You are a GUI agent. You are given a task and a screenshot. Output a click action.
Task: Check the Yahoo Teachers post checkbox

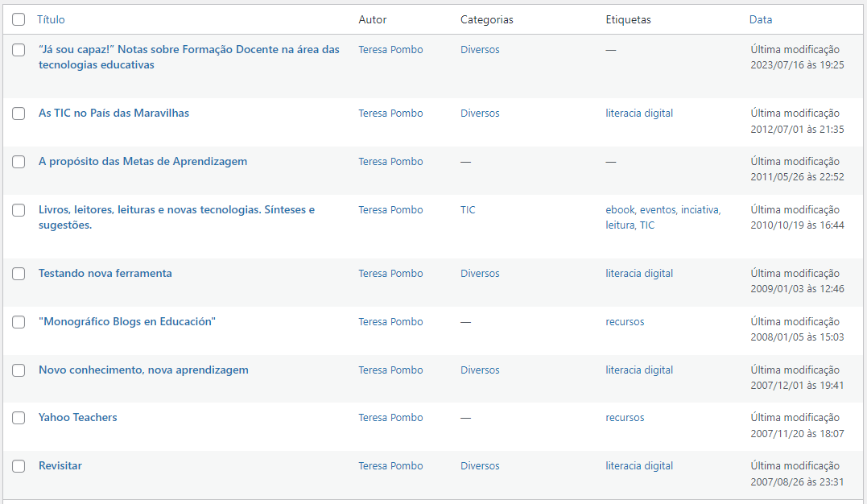pyautogui.click(x=19, y=418)
